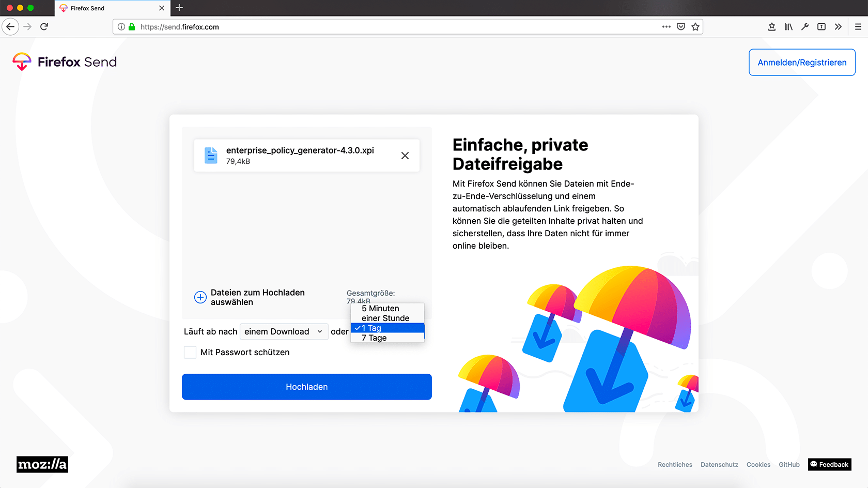Click the green padlock security icon
The height and width of the screenshot is (488, 868).
pos(132,27)
